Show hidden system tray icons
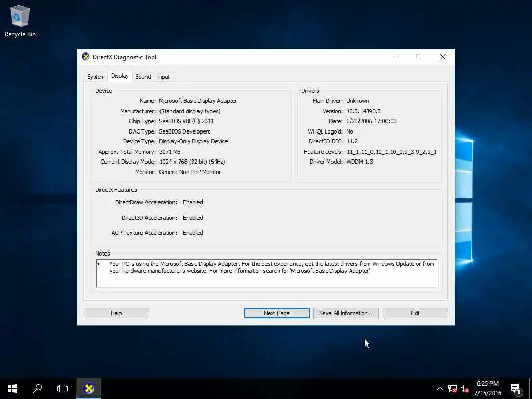The width and height of the screenshot is (532, 399). 440,389
